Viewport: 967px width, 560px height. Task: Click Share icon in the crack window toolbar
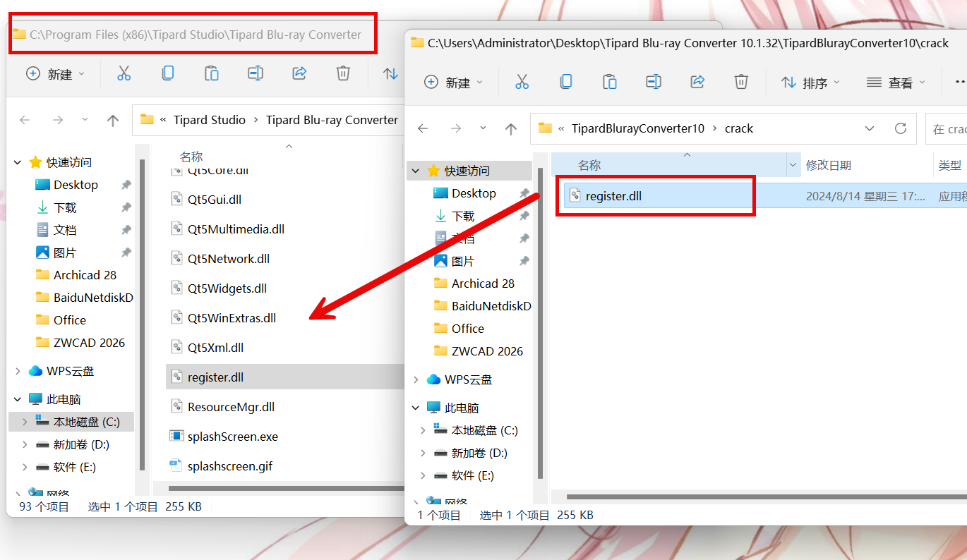pyautogui.click(x=697, y=82)
